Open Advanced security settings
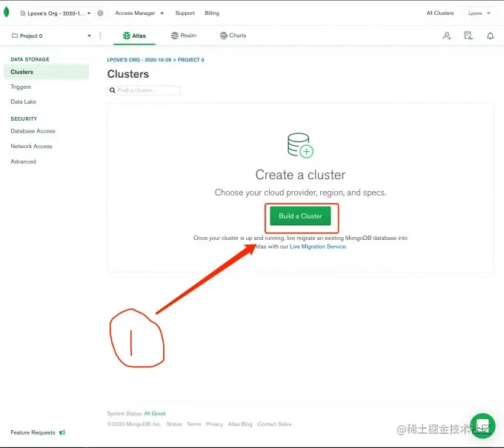The height and width of the screenshot is (448, 504). pos(23,161)
